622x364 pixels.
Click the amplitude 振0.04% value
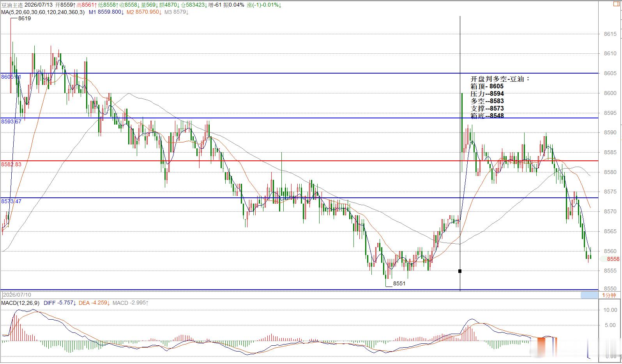(234, 5)
